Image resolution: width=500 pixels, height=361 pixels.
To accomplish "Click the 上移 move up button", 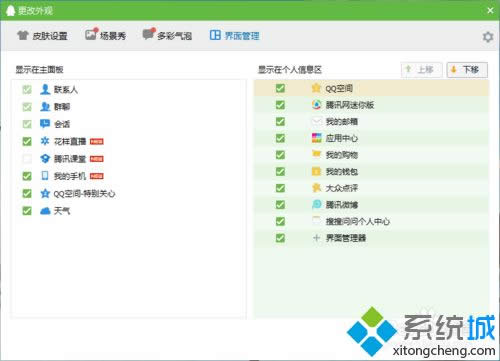I will click(422, 70).
